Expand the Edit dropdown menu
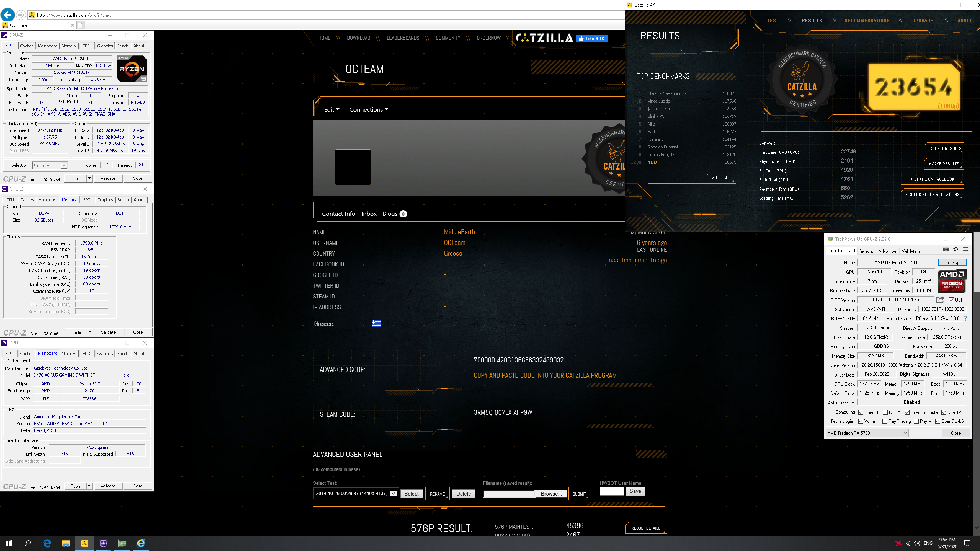 pos(332,109)
